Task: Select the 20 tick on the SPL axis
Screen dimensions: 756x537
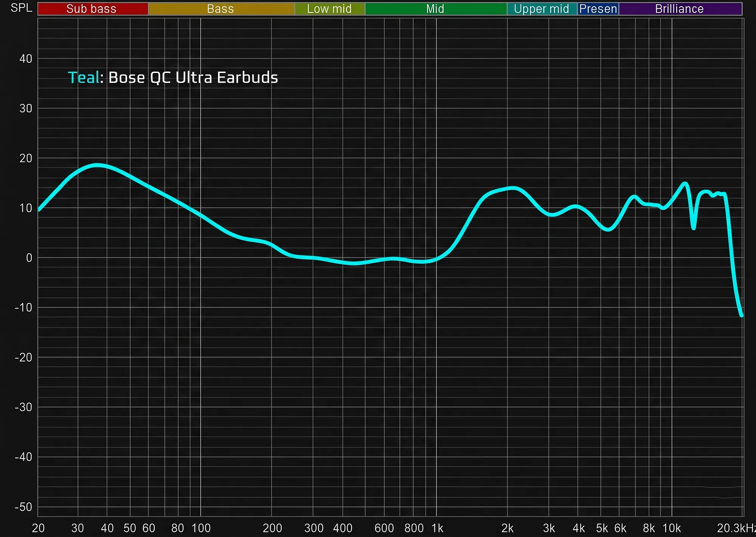Action: click(26, 158)
